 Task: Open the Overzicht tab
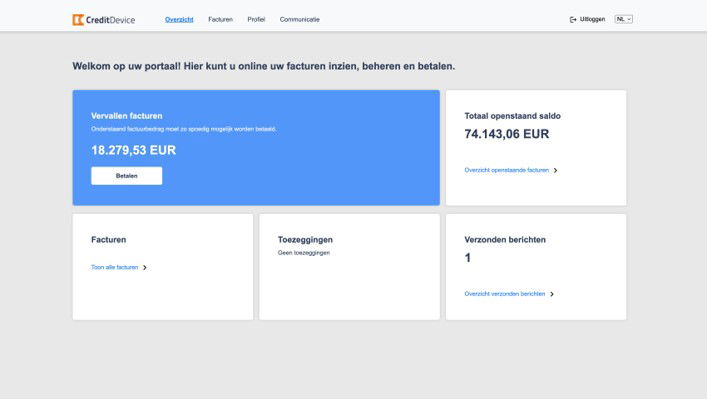click(179, 19)
